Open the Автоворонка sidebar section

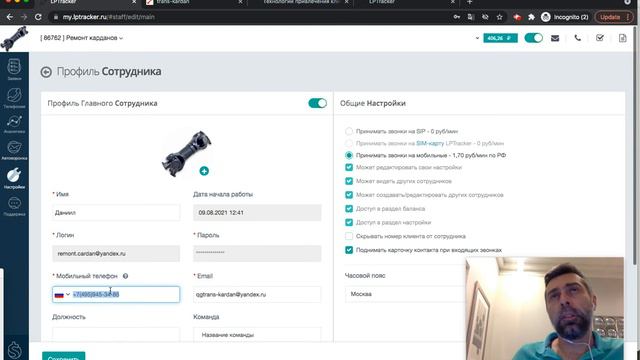14,150
